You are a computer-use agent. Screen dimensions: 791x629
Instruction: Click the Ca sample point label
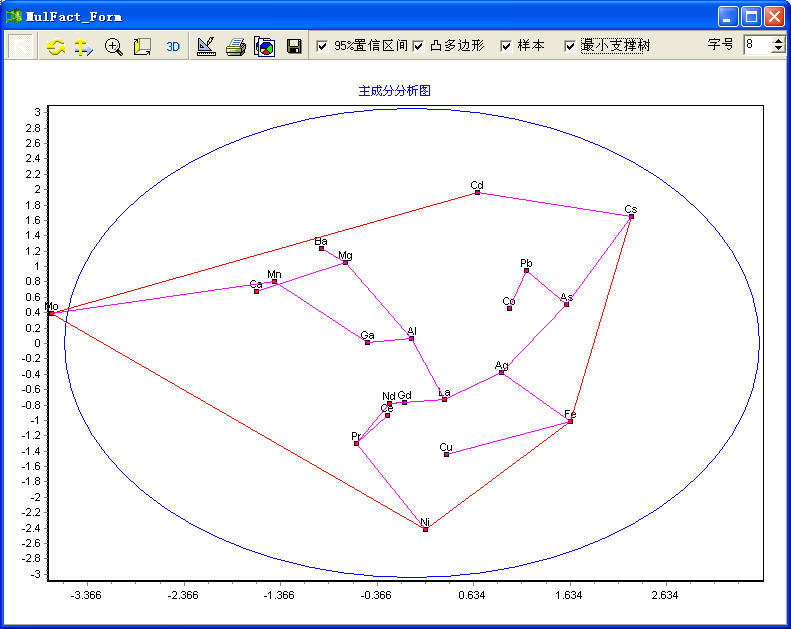pyautogui.click(x=256, y=284)
